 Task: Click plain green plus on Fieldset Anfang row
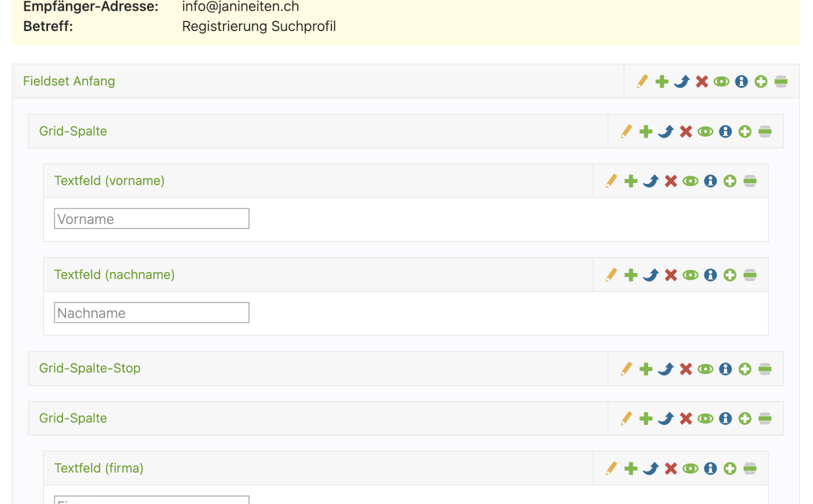click(662, 82)
